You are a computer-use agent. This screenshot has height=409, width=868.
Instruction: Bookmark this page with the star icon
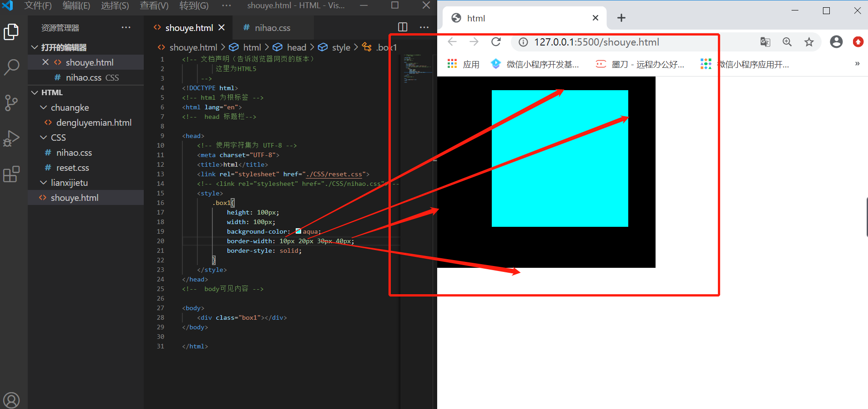pyautogui.click(x=809, y=42)
